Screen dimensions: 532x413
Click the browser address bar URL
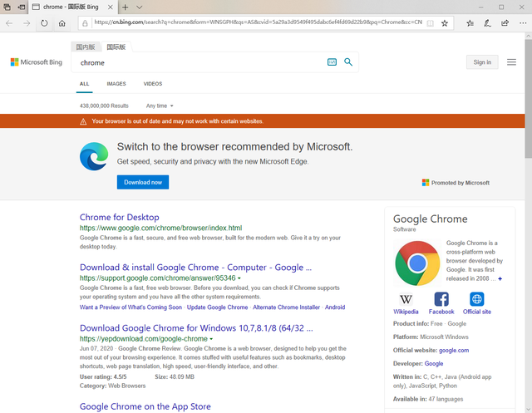click(x=258, y=22)
